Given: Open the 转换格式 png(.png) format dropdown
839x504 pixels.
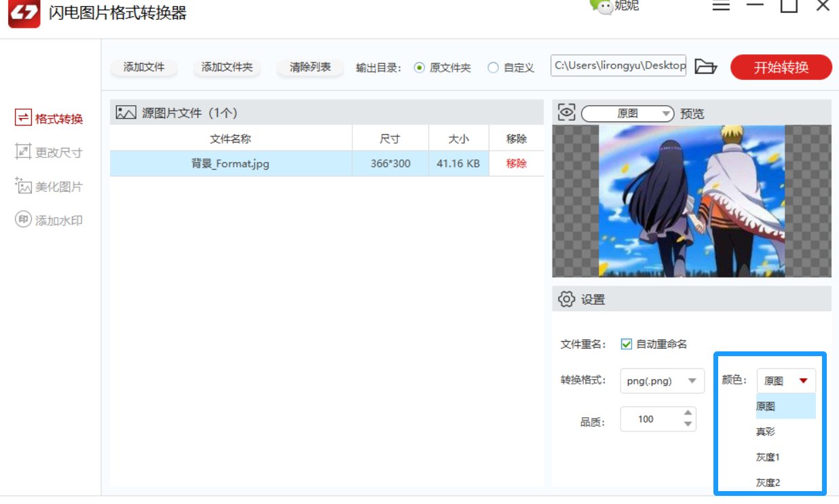Looking at the screenshot, I should (x=662, y=381).
